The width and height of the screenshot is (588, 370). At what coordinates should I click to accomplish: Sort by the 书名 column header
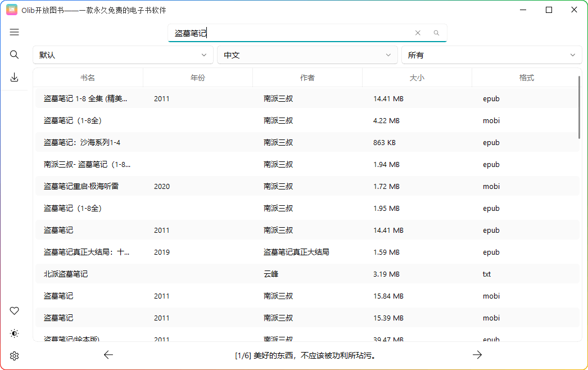coord(88,78)
